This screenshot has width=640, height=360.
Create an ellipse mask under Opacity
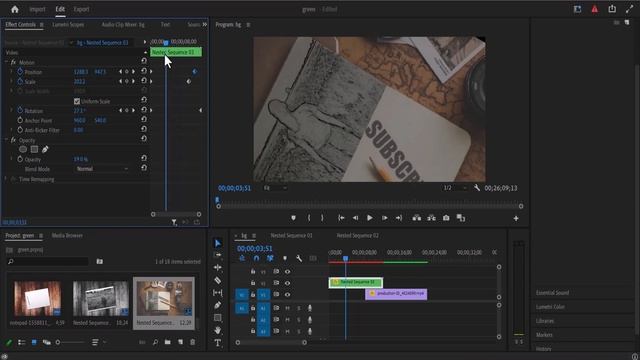click(23, 149)
